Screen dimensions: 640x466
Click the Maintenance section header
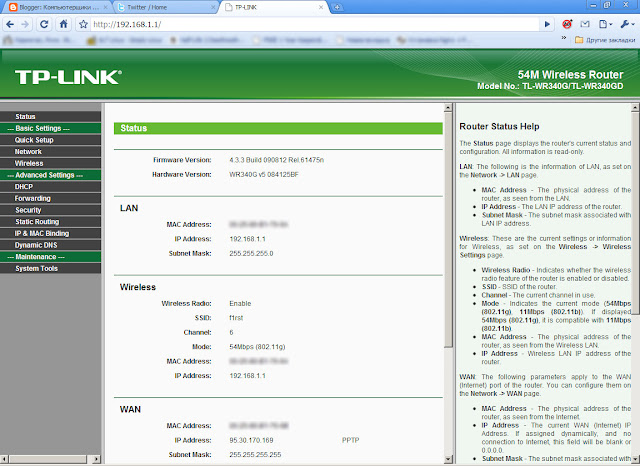tap(51, 257)
